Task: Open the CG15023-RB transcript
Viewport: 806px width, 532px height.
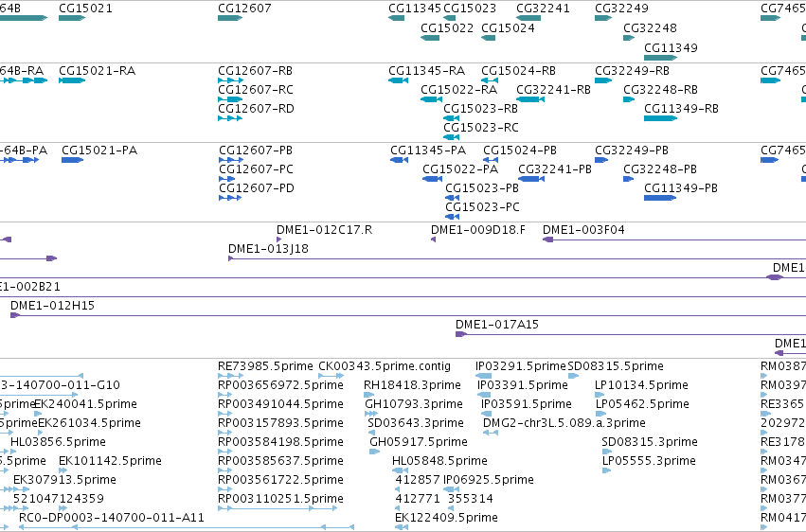Action: click(x=452, y=118)
